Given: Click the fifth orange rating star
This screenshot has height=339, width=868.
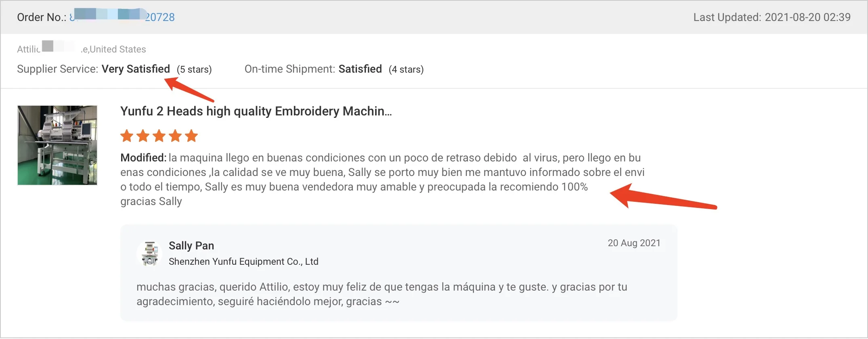Looking at the screenshot, I should click(x=191, y=136).
